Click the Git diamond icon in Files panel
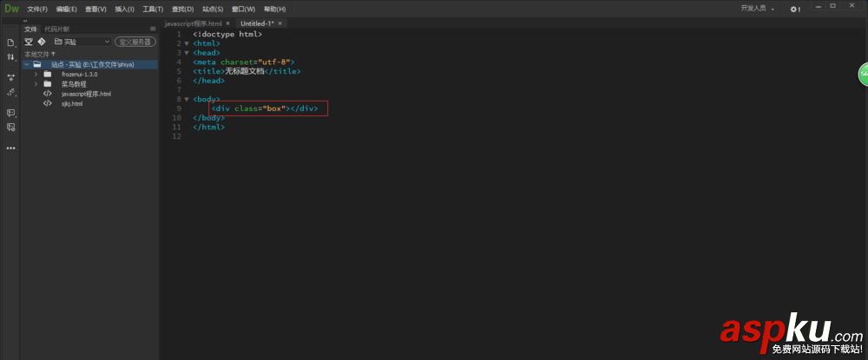868x360 pixels. (41, 41)
